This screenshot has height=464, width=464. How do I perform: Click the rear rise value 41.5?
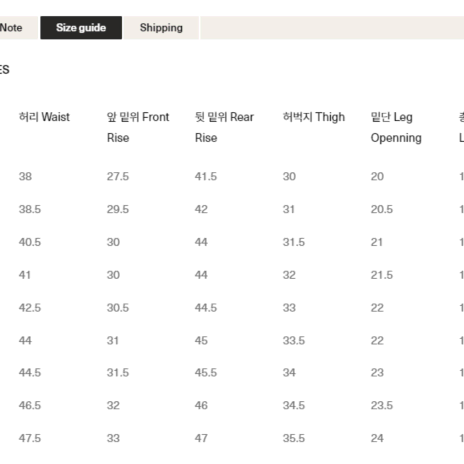[206, 176]
